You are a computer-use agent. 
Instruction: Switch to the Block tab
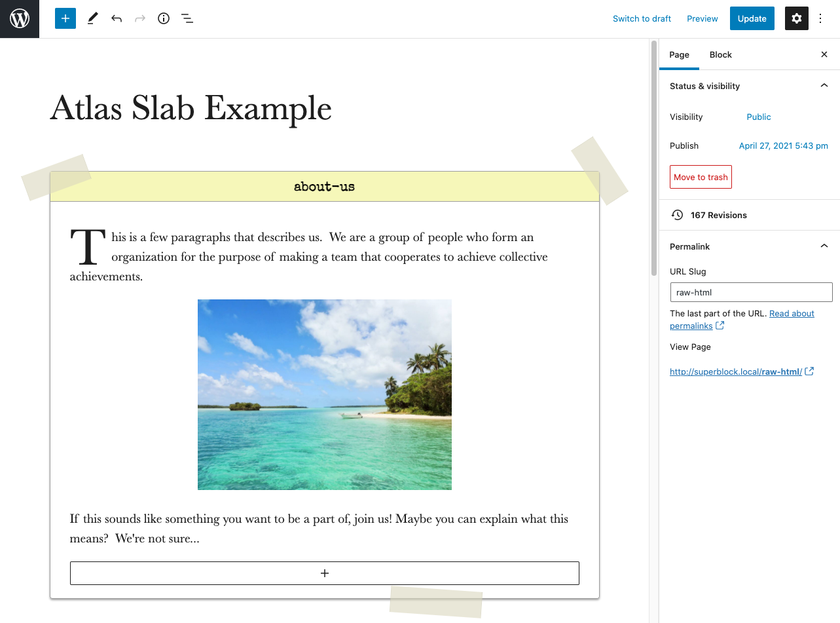click(x=720, y=55)
